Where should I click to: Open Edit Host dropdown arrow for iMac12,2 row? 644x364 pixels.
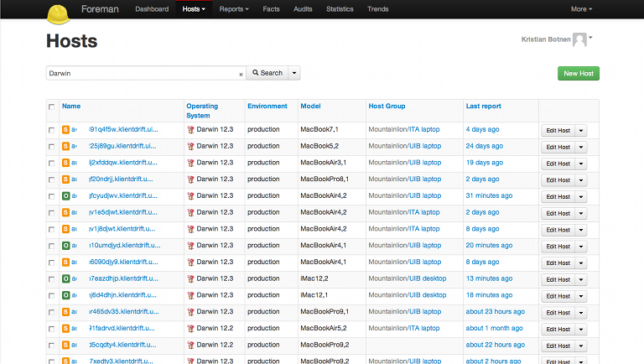[x=581, y=280]
